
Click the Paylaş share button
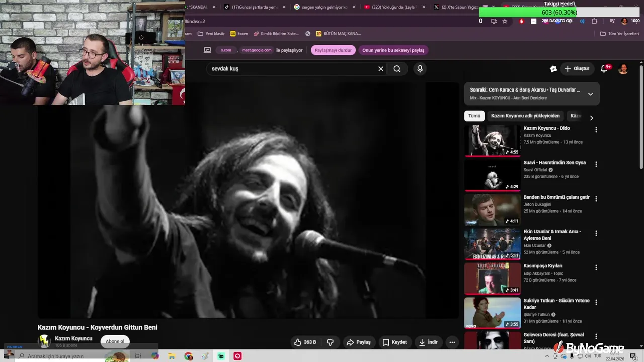coord(358,342)
